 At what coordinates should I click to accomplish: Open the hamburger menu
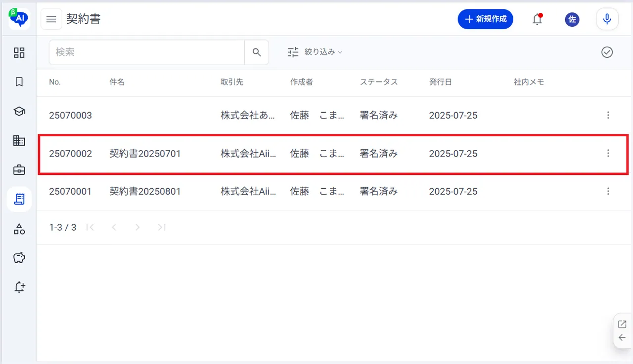pyautogui.click(x=51, y=19)
